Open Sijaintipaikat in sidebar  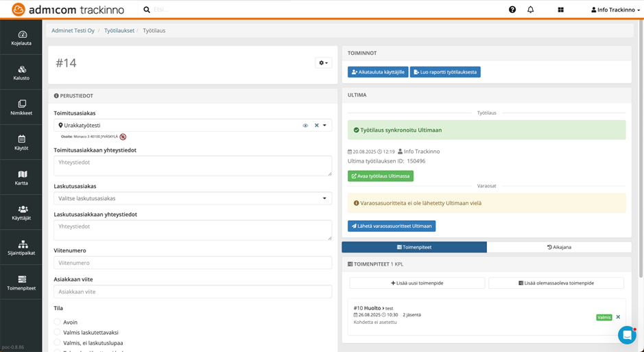point(21,248)
